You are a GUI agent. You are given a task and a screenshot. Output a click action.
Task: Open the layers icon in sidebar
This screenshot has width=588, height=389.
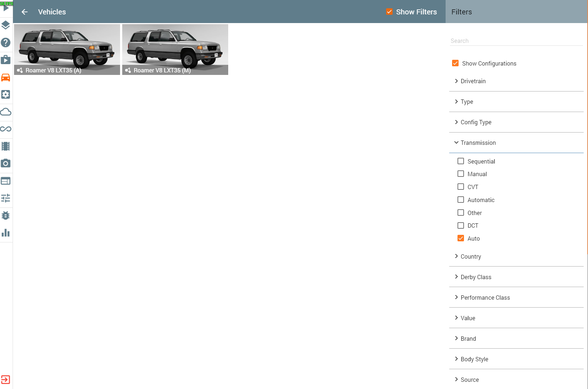[x=5, y=25]
